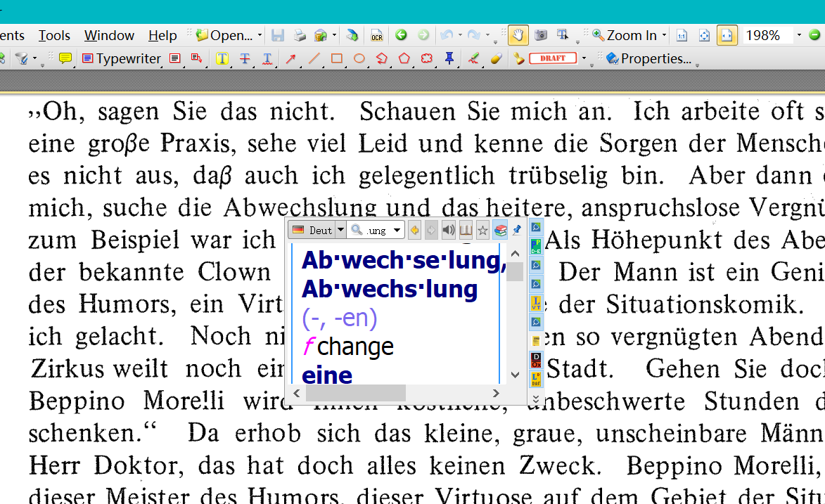This screenshot has height=504, width=825.
Task: Go to next view with green forward arrow
Action: tap(423, 35)
